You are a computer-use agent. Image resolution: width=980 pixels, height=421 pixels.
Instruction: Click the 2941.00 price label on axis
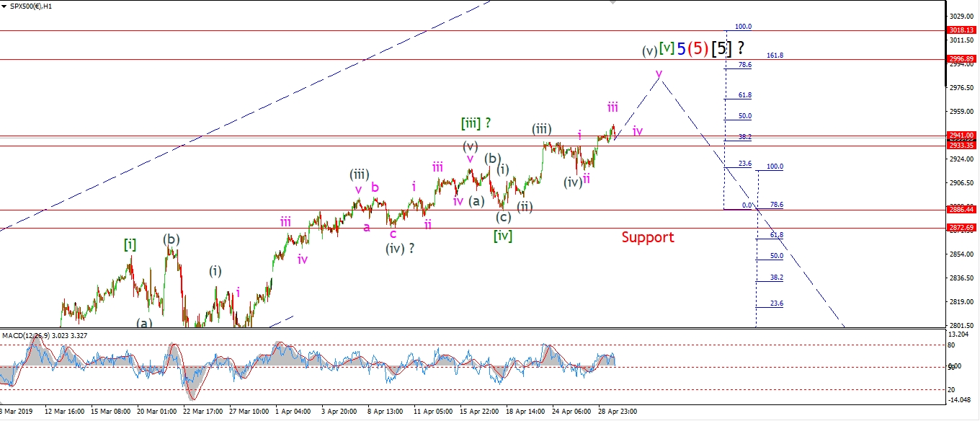961,135
